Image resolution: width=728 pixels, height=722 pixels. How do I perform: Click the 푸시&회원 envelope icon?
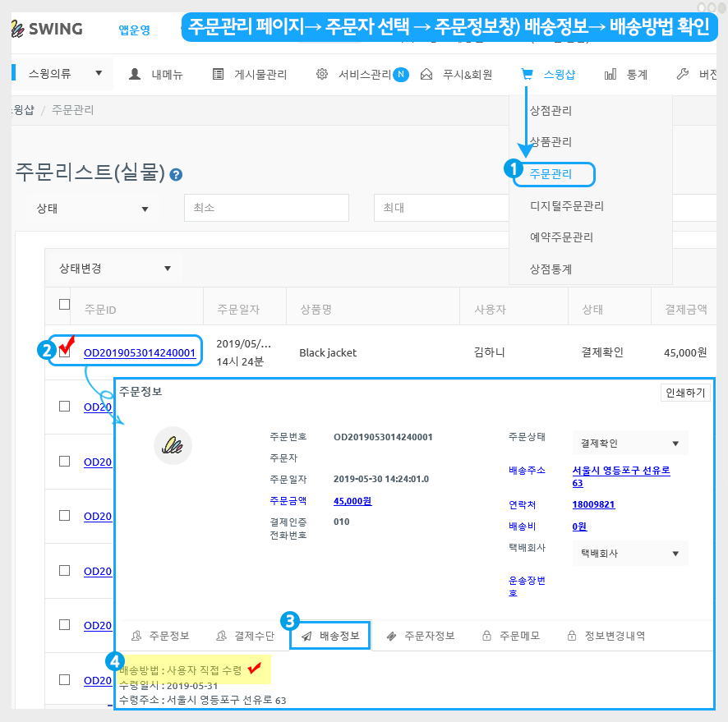[426, 75]
